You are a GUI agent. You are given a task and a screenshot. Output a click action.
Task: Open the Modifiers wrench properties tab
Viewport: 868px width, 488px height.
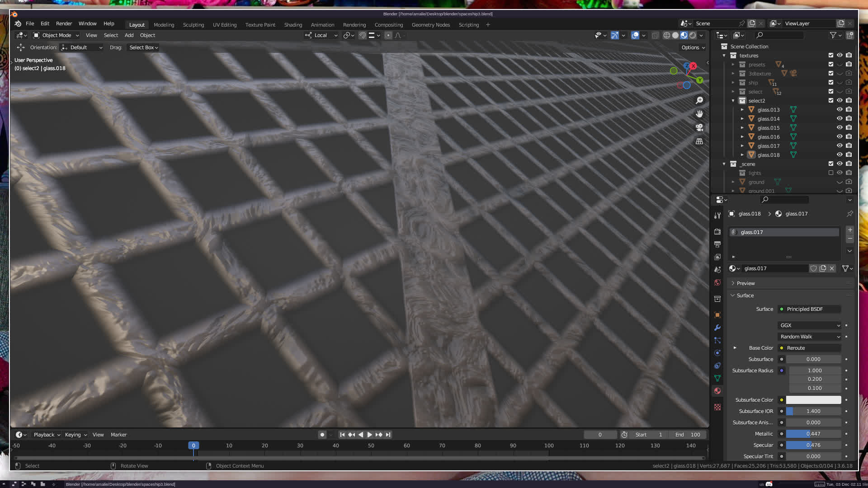click(717, 328)
